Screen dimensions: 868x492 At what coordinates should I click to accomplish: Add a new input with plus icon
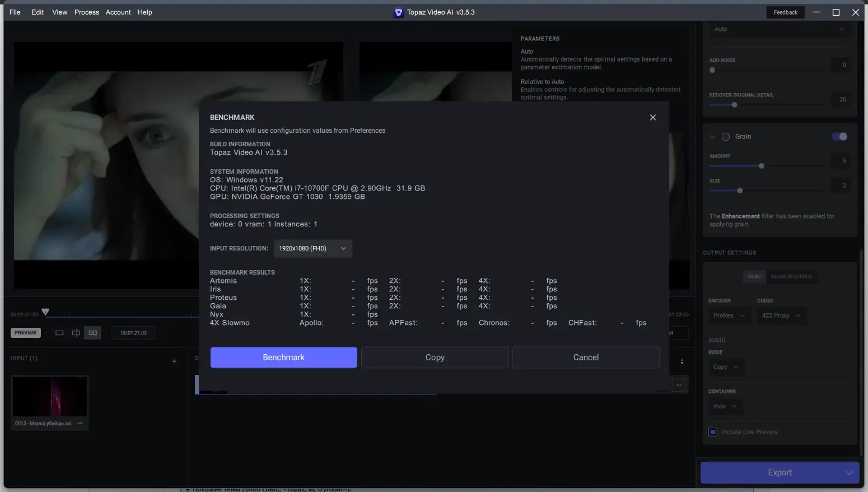pos(174,361)
